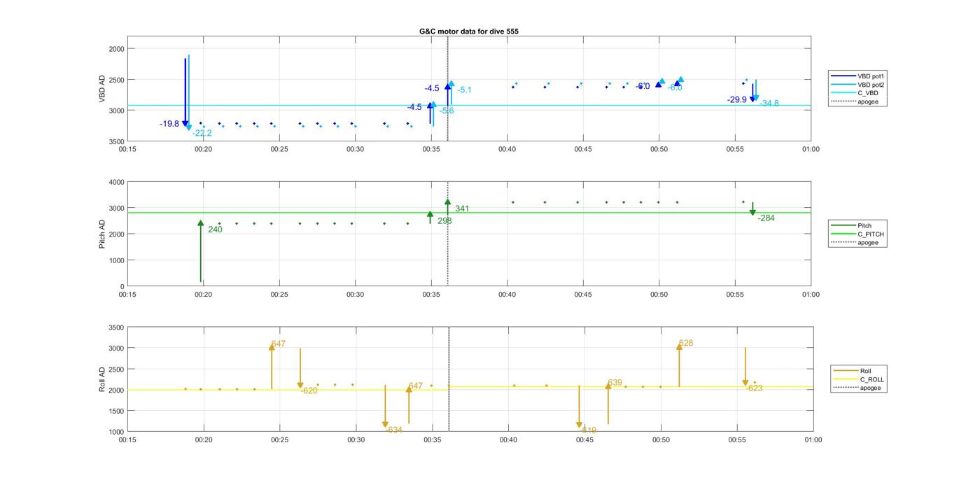
Task: Click the -623 roll data label
Action: (754, 388)
